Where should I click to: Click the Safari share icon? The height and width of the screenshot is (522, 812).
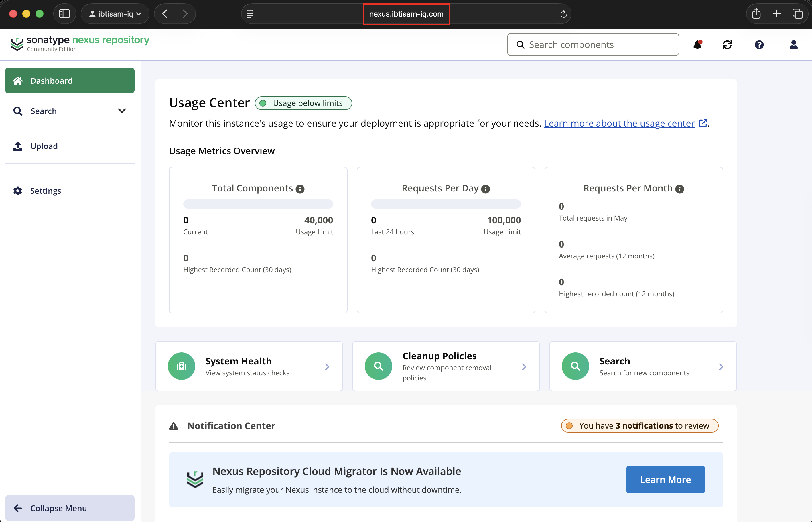pos(756,14)
